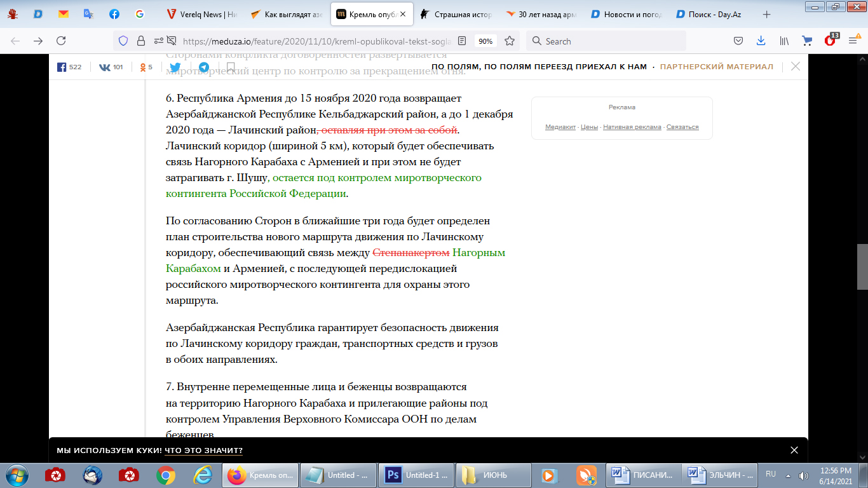Toggle Reader View in the address bar
The width and height of the screenshot is (868, 488).
coord(462,41)
